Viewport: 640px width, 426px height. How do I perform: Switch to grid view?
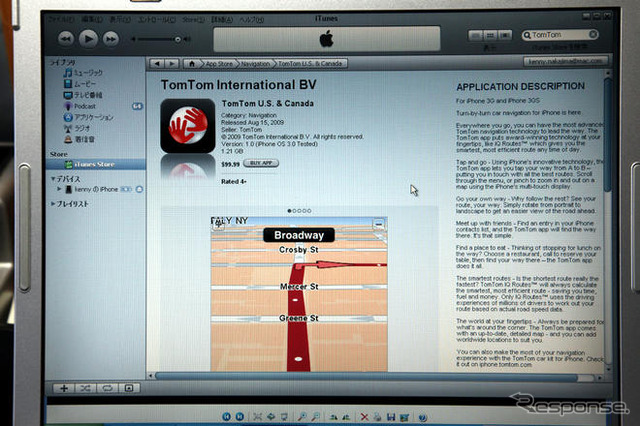[490, 36]
